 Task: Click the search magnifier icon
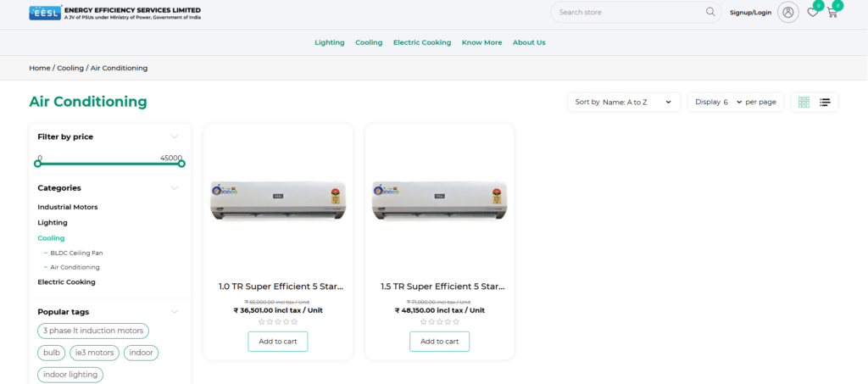710,12
